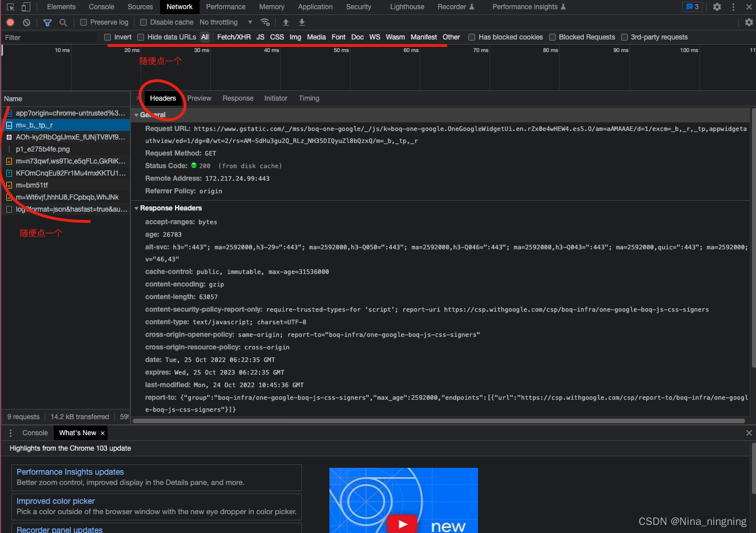This screenshot has height=533, width=756.
Task: Stop recording network log
Action: [10, 22]
